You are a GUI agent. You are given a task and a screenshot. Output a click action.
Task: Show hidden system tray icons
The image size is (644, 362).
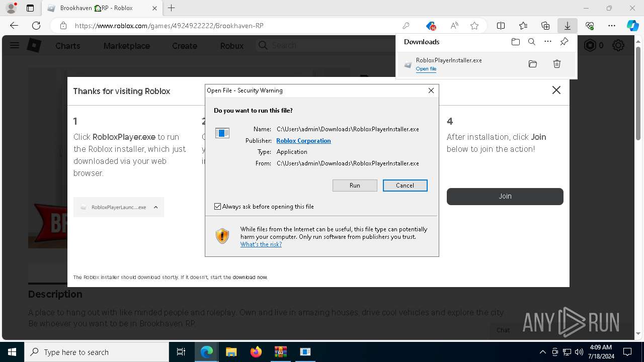542,352
